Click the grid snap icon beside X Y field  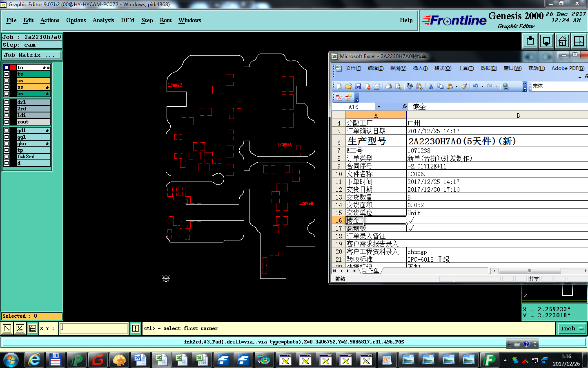coord(33,328)
